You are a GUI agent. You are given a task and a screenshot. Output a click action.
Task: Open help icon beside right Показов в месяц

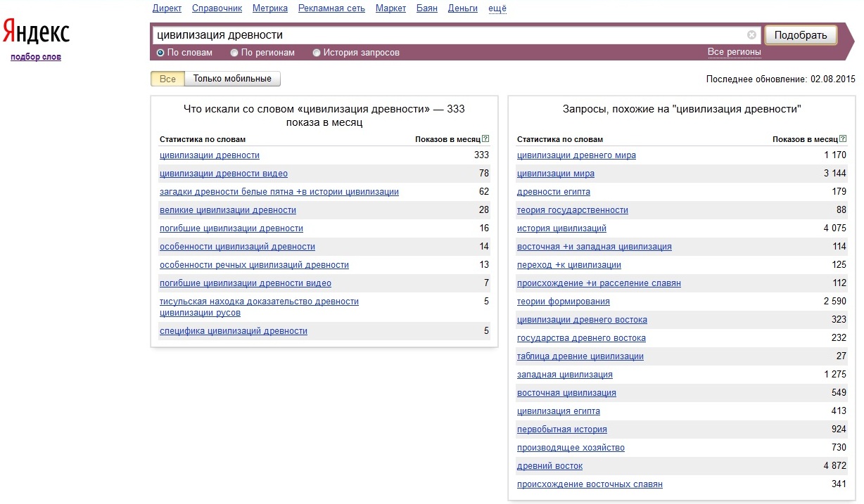843,139
